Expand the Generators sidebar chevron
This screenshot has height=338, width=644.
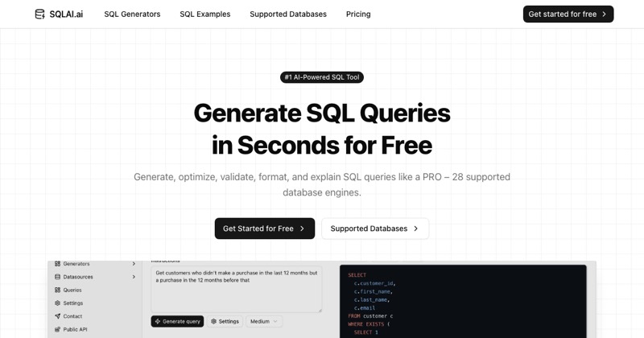(x=134, y=264)
